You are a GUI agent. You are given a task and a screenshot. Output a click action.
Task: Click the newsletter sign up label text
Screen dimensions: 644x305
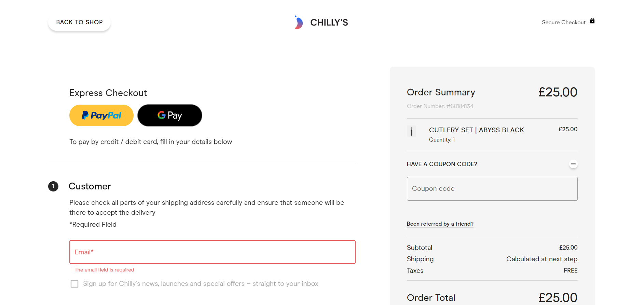coord(201,284)
